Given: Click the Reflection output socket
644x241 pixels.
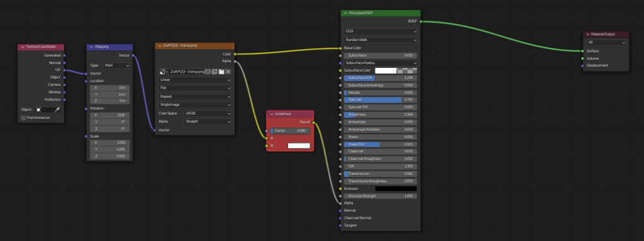Looking at the screenshot, I should tap(65, 99).
